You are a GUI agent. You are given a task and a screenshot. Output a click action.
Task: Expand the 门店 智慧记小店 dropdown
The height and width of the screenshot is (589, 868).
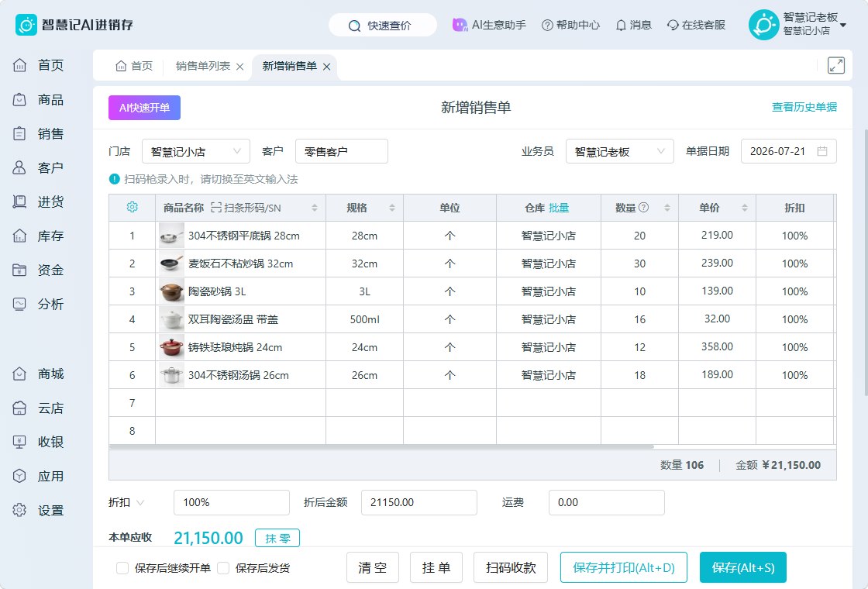196,151
